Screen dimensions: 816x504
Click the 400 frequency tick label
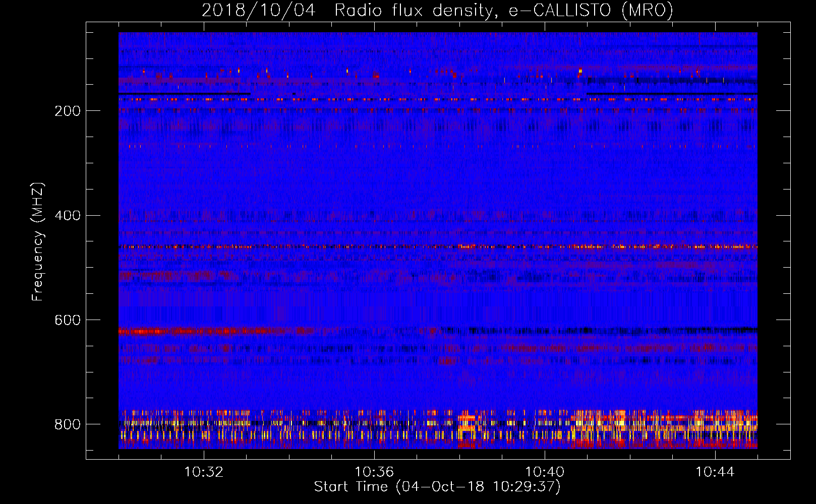pyautogui.click(x=68, y=216)
